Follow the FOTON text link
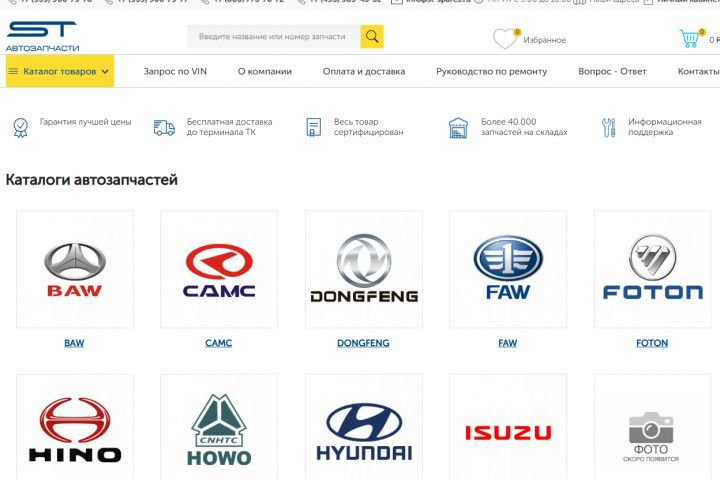Screen dimensions: 720x480 [x=652, y=343]
